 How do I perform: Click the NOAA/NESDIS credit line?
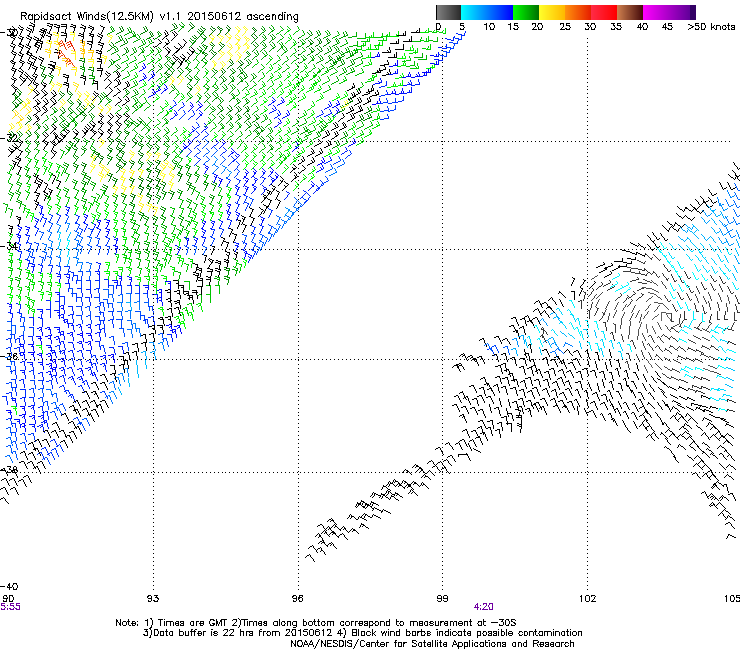click(x=432, y=644)
